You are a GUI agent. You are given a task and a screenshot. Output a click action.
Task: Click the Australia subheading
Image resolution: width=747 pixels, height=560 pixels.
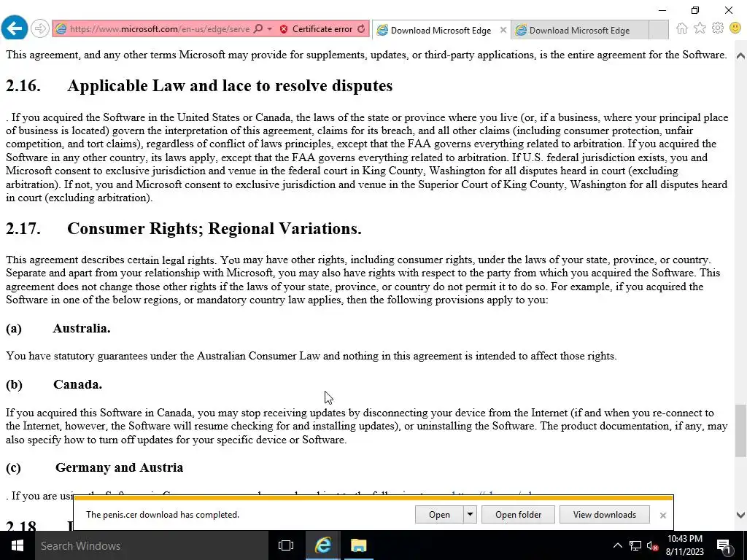click(82, 328)
